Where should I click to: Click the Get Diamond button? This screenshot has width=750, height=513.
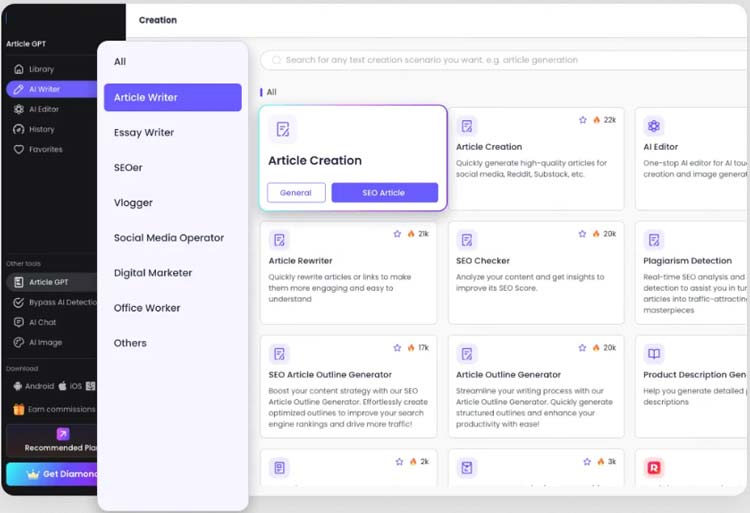(52, 474)
